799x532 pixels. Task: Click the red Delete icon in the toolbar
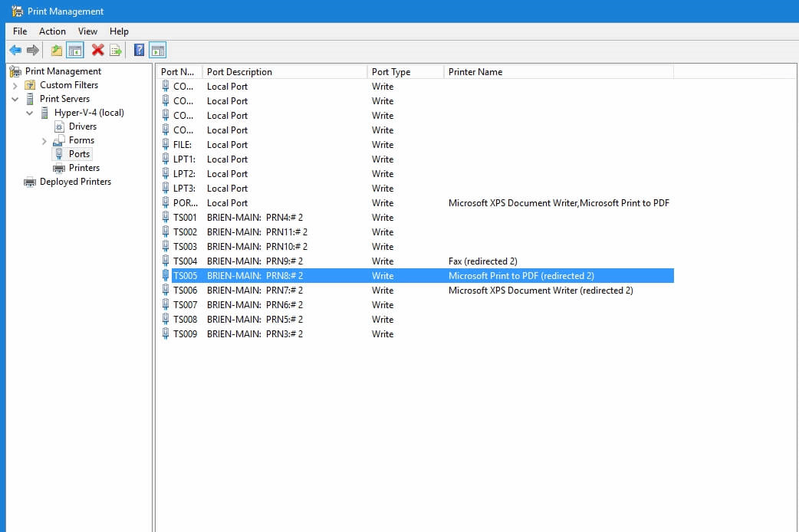pyautogui.click(x=95, y=50)
